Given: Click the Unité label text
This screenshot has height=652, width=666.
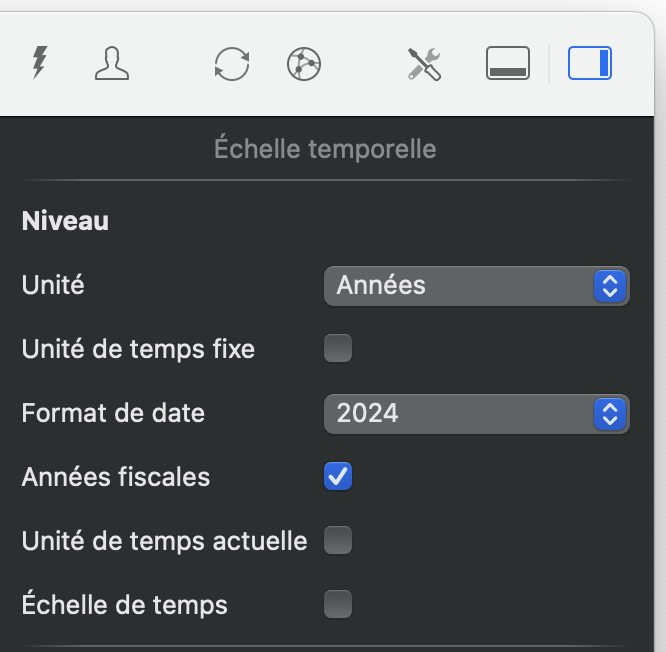Looking at the screenshot, I should (x=53, y=285).
